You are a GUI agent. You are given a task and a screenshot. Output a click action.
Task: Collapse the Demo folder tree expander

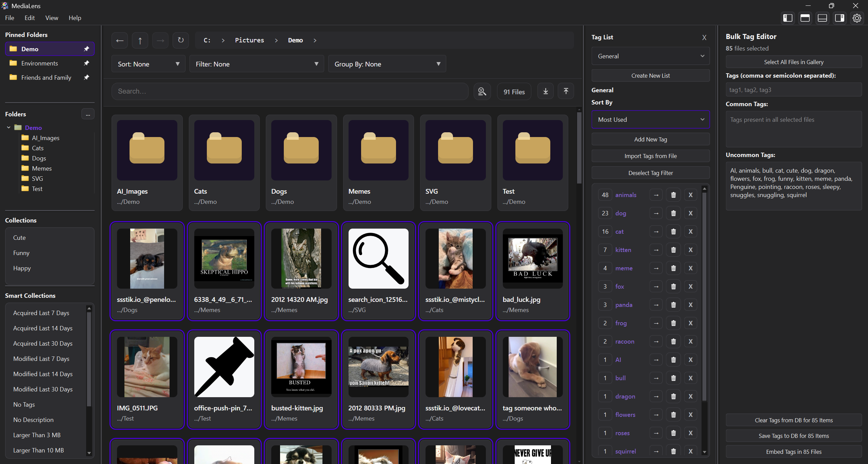(x=8, y=127)
